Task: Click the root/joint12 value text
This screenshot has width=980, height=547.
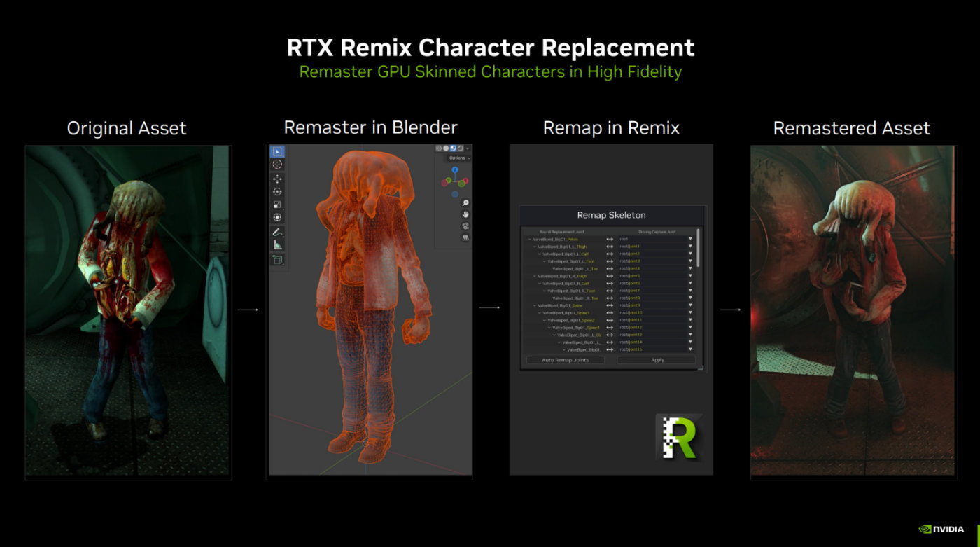Action: click(x=631, y=328)
